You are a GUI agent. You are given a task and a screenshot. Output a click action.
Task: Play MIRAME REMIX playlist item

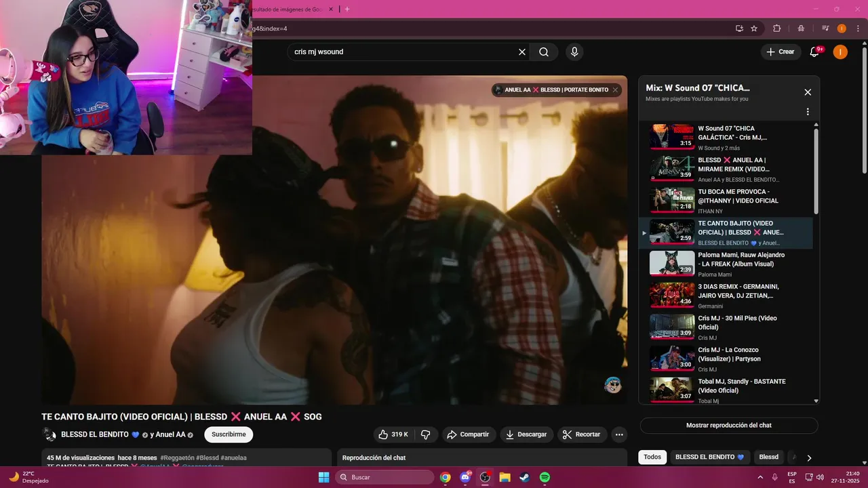pos(726,169)
